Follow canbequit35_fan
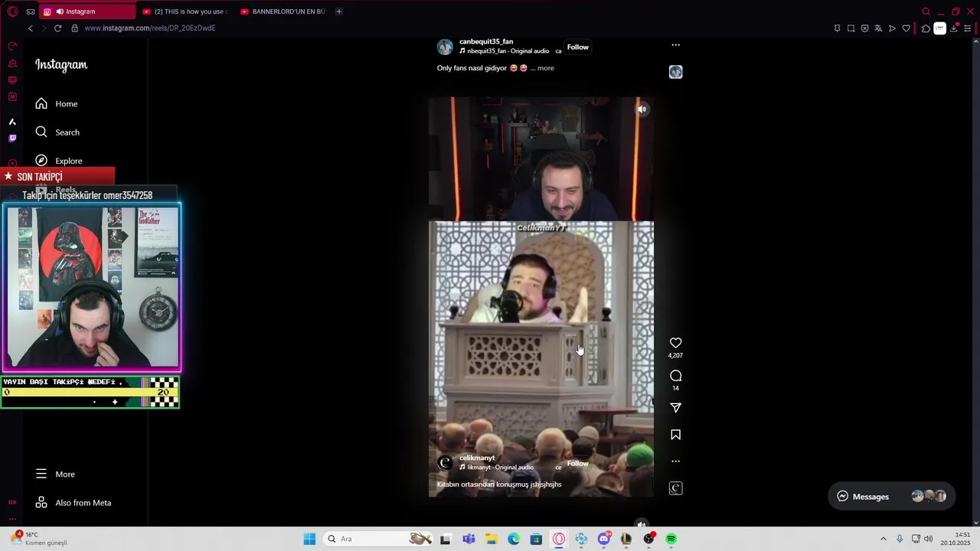This screenshot has width=980, height=551. point(578,47)
